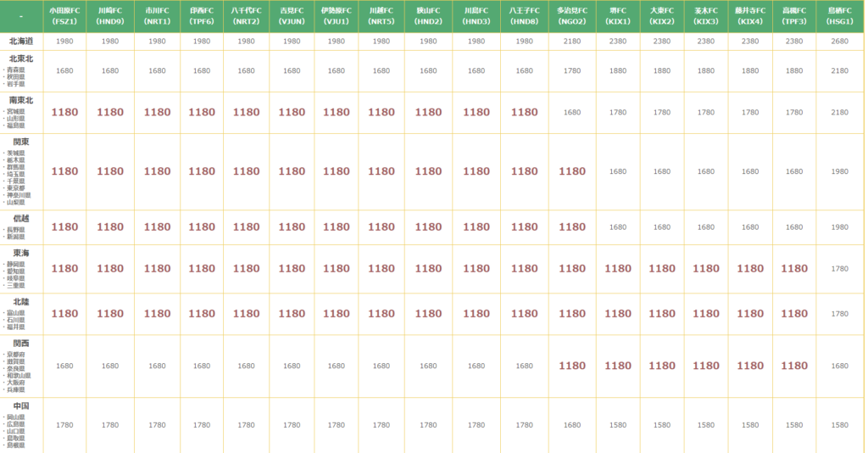This screenshot has width=868, height=453.
Task: Select the 中国 region row header
Action: coord(22,405)
